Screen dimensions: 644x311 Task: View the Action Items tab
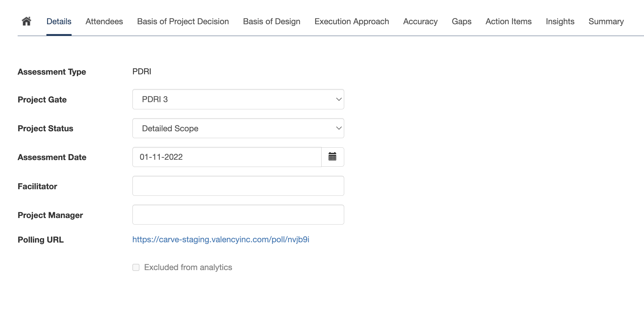(508, 22)
